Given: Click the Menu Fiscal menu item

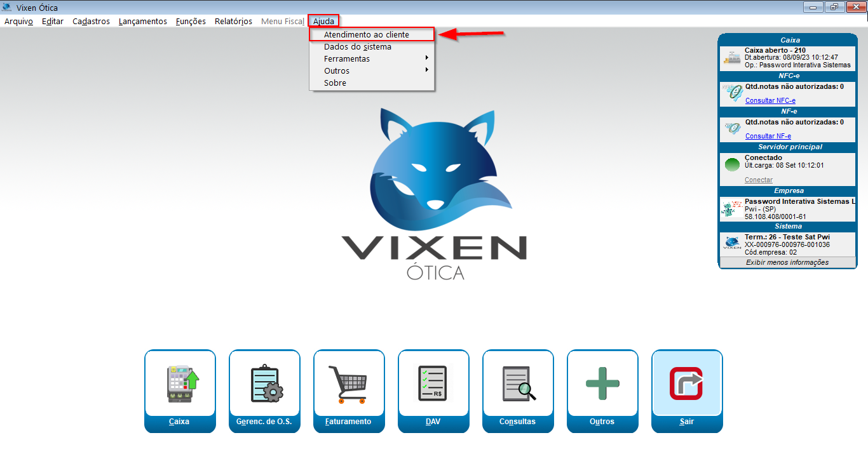Looking at the screenshot, I should click(x=283, y=21).
